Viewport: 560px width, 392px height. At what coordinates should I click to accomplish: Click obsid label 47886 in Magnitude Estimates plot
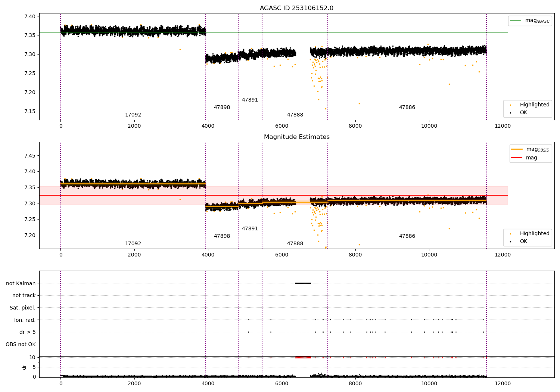pos(407,236)
